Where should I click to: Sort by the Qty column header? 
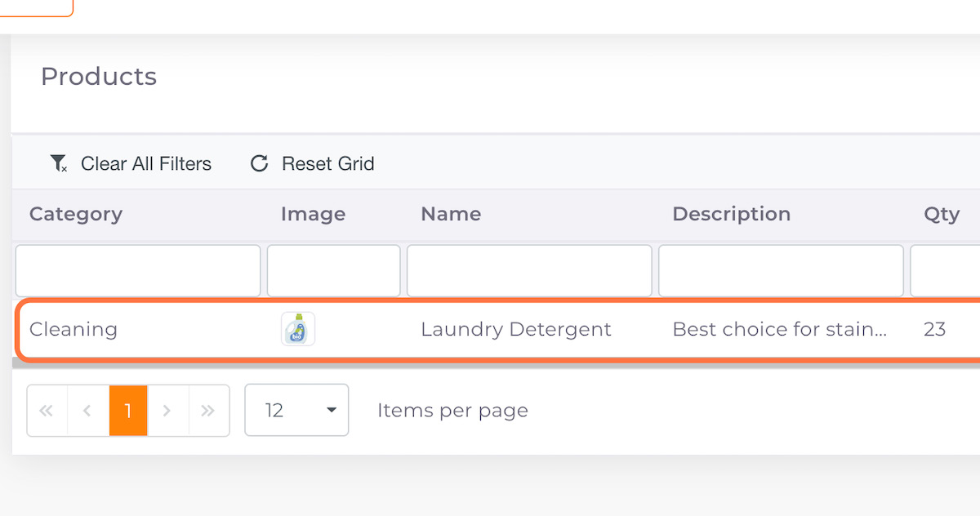click(942, 214)
